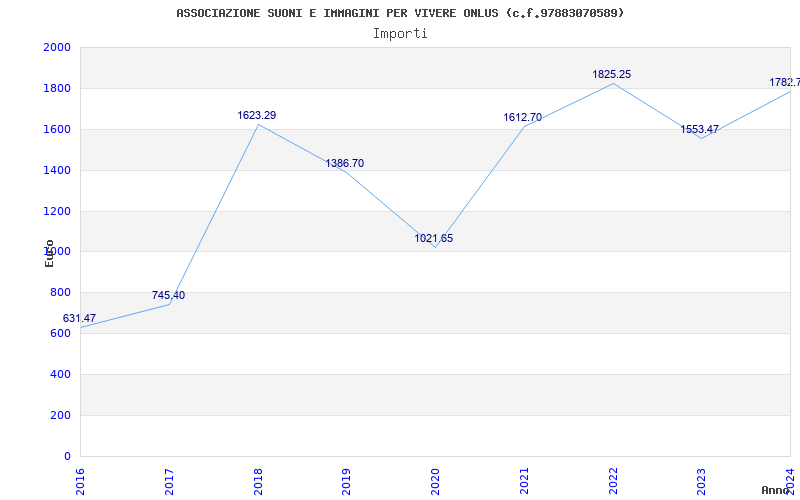Click the 1553.47 data label

[699, 130]
